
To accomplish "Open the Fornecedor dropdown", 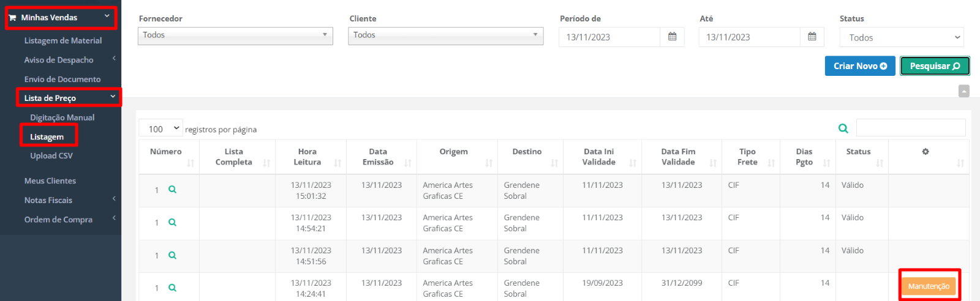I will click(x=235, y=35).
